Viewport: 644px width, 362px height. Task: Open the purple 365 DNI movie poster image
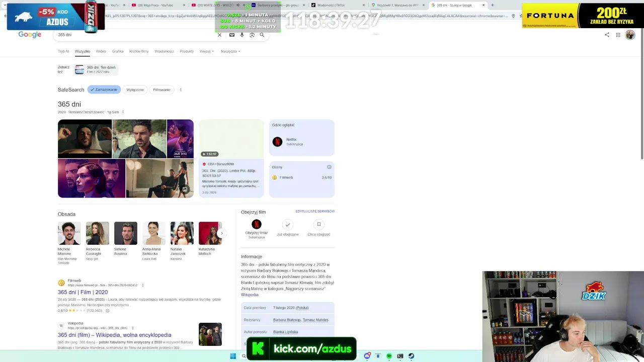[x=180, y=139]
